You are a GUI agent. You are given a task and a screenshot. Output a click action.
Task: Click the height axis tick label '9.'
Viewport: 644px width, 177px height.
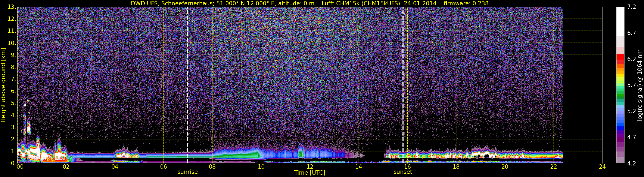click(13, 55)
